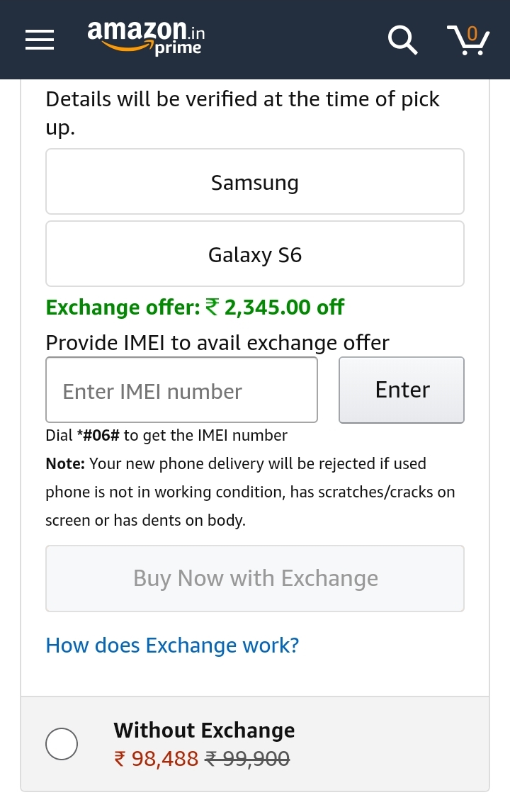Click the ₹ 98,488 discounted price
The image size is (510, 812).
pyautogui.click(x=156, y=759)
